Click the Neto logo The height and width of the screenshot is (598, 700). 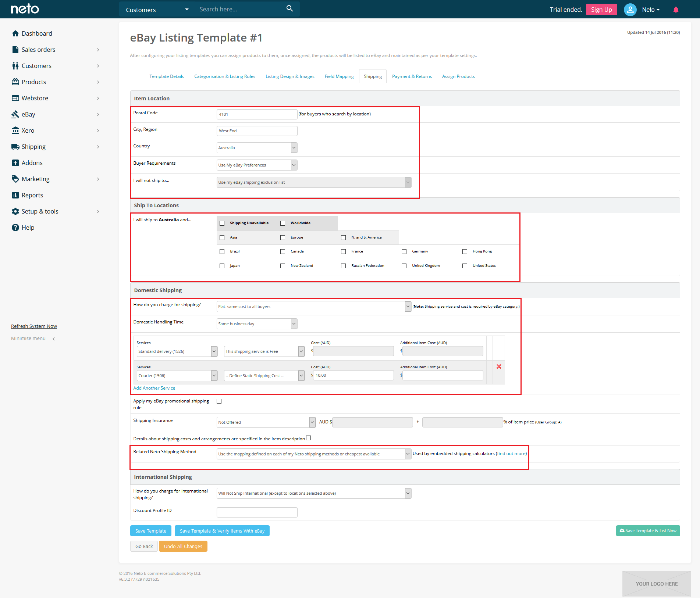click(x=25, y=9)
